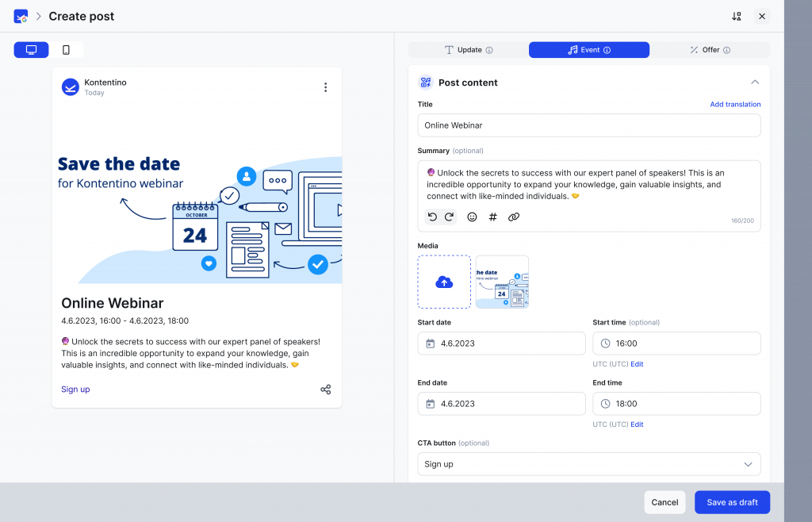The height and width of the screenshot is (522, 812).
Task: Click the Add translation link
Action: click(735, 105)
